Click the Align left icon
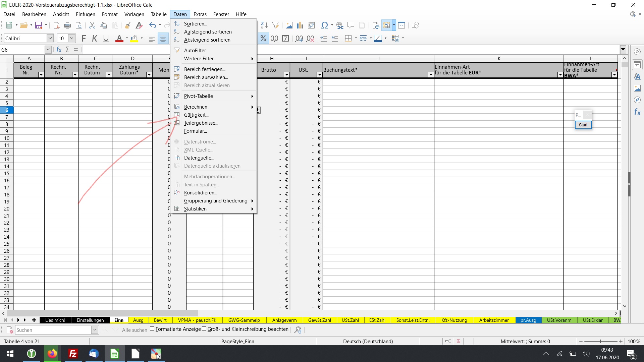644x362 pixels. [152, 39]
